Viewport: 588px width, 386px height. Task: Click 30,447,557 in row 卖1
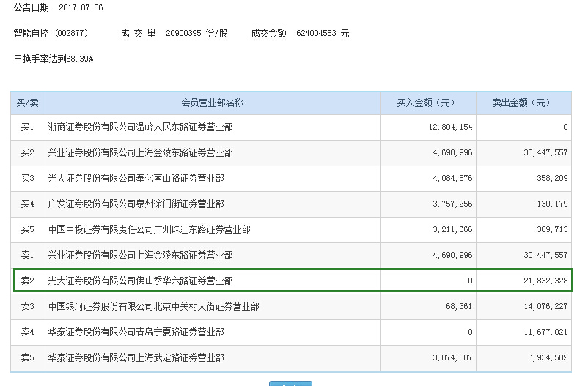tap(545, 255)
